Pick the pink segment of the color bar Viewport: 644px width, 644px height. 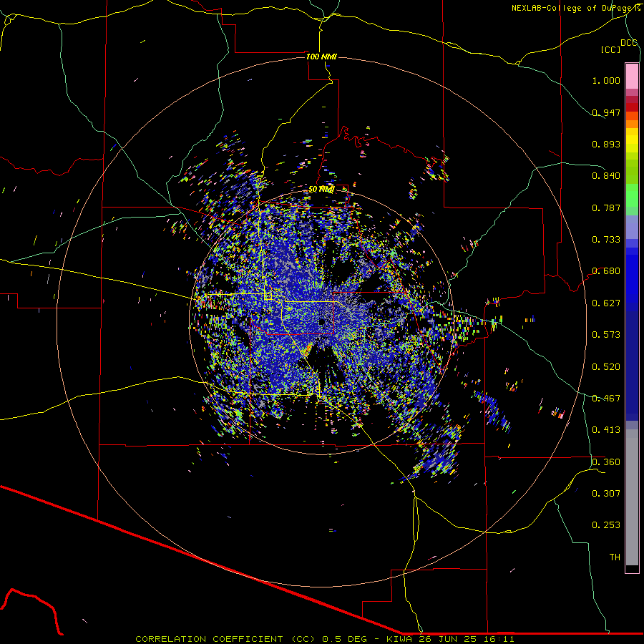coord(632,76)
